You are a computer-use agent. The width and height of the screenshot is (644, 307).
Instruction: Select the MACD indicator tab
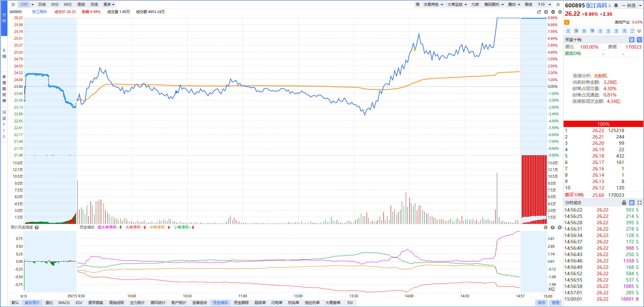click(64, 303)
